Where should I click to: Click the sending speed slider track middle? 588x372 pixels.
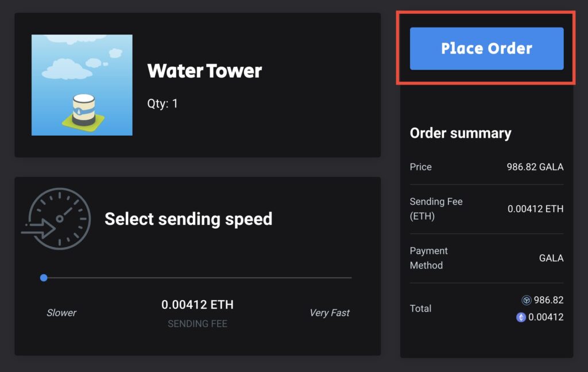198,278
